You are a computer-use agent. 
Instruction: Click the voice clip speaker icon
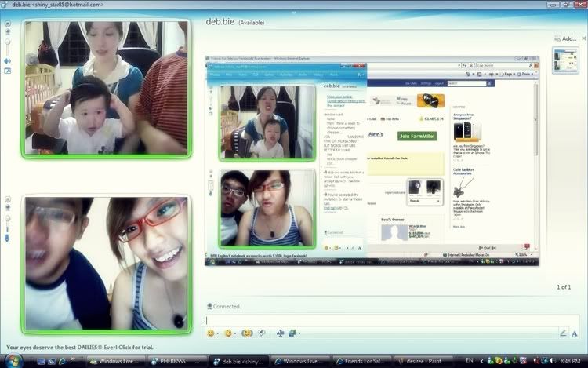[262, 333]
